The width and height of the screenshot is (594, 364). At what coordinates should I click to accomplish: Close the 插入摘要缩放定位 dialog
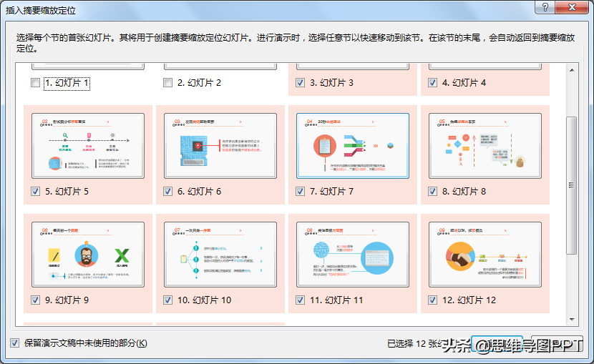tap(573, 7)
